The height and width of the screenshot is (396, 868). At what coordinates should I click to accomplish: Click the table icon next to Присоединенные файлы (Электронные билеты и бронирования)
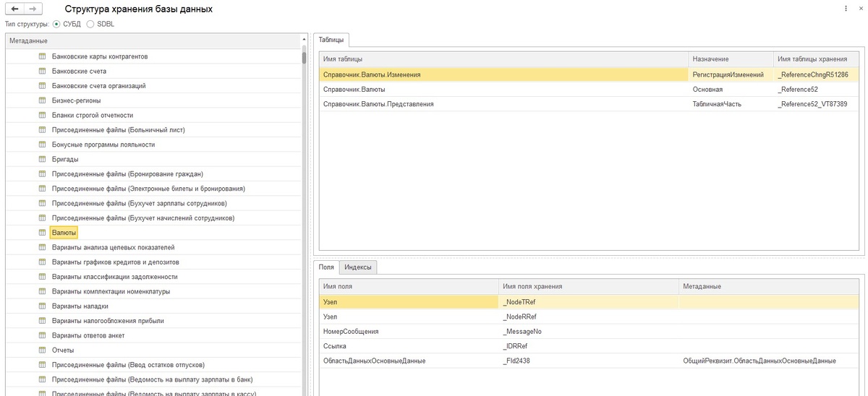point(42,189)
